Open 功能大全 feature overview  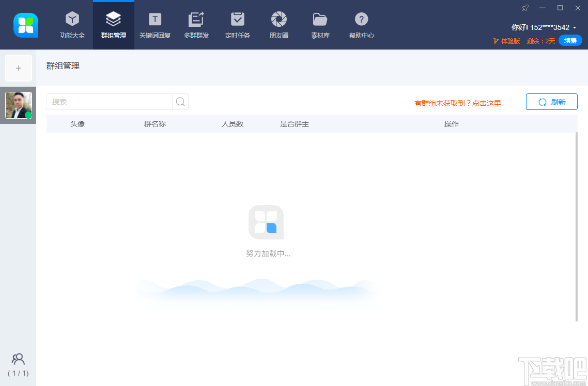coord(72,25)
